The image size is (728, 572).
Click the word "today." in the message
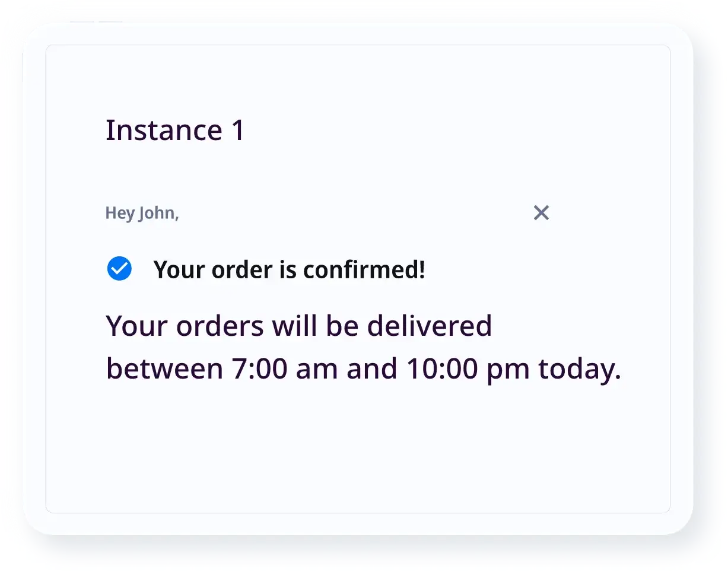pos(579,369)
